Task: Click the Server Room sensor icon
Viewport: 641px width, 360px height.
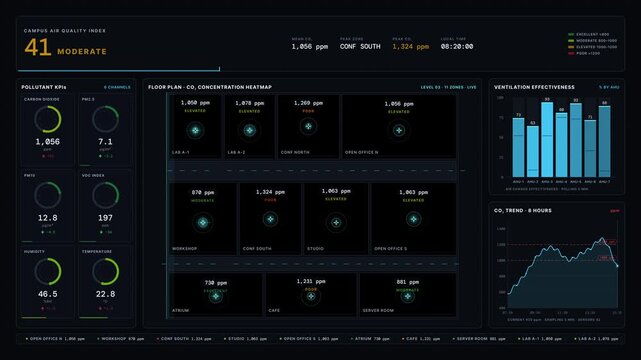Action: 407,296
